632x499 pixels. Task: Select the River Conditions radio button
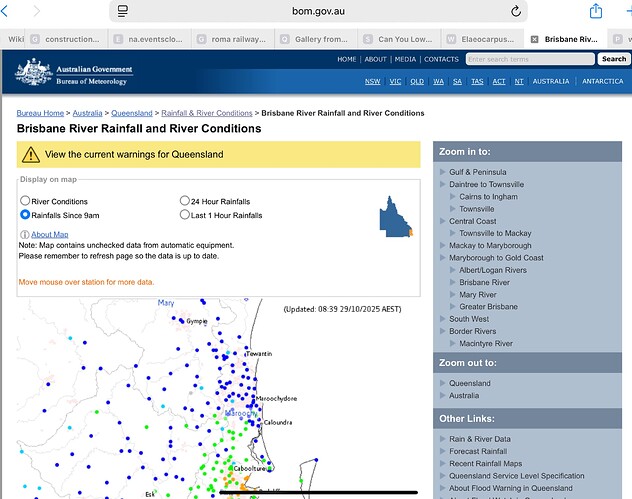[x=25, y=200]
